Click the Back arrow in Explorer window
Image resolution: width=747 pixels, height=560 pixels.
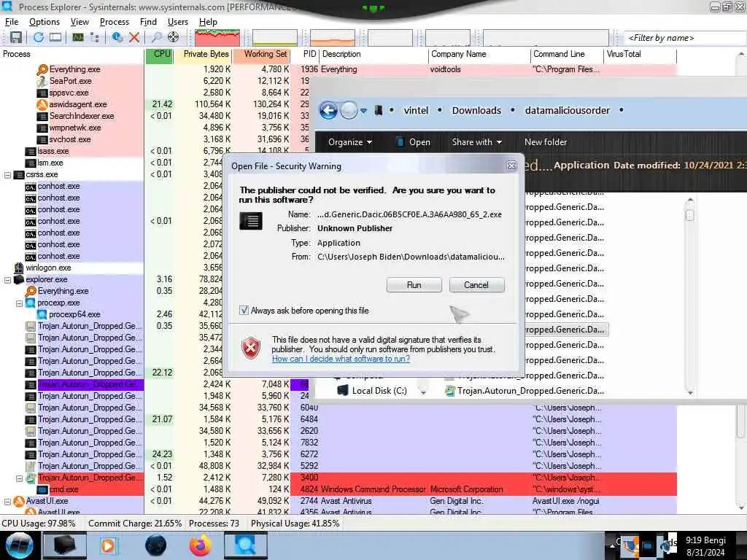(328, 111)
